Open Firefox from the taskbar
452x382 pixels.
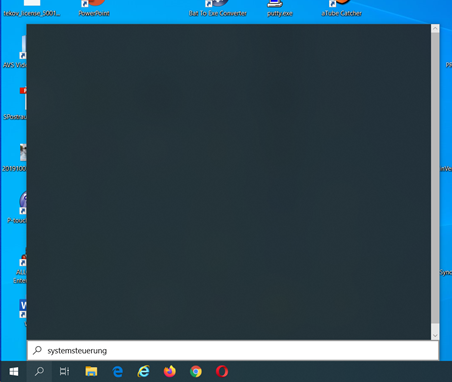(x=170, y=371)
